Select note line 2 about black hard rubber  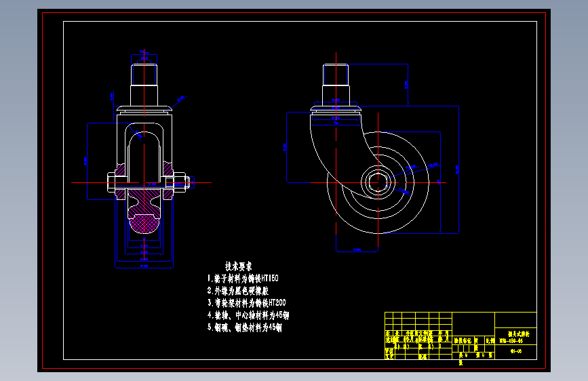tap(238, 291)
